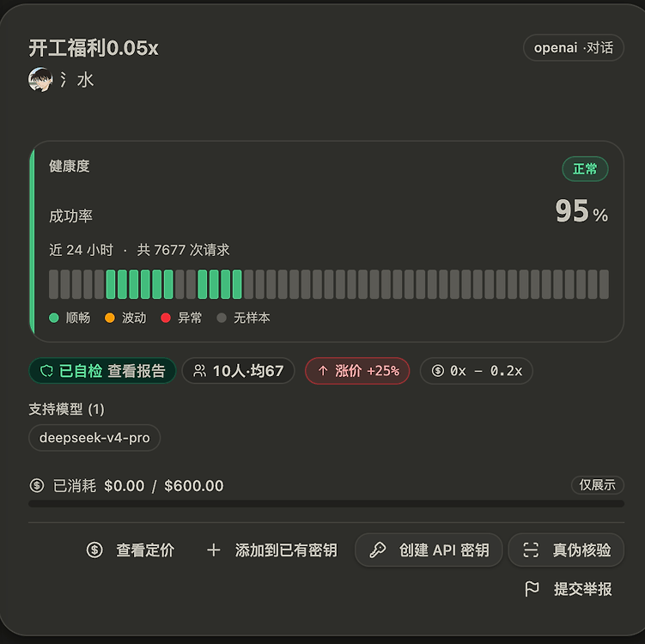Click the 0x – 0.2x rate pill

[477, 371]
